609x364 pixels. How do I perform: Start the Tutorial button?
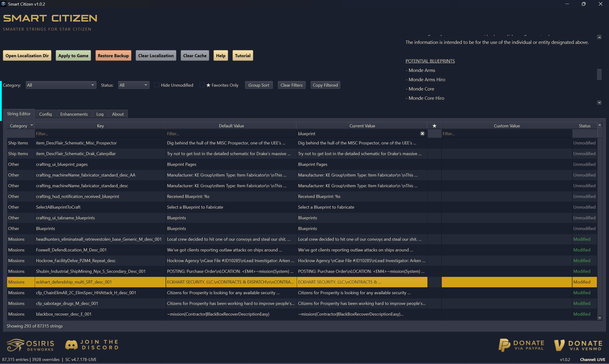[x=243, y=56]
